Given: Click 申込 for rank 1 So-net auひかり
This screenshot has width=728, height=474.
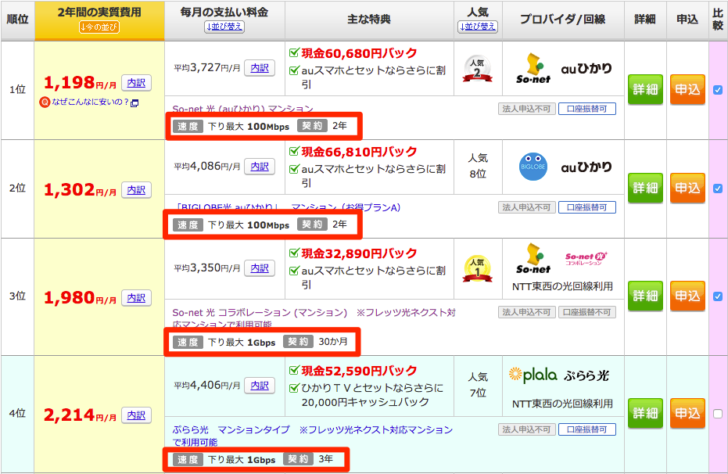Looking at the screenshot, I should coord(688,89).
